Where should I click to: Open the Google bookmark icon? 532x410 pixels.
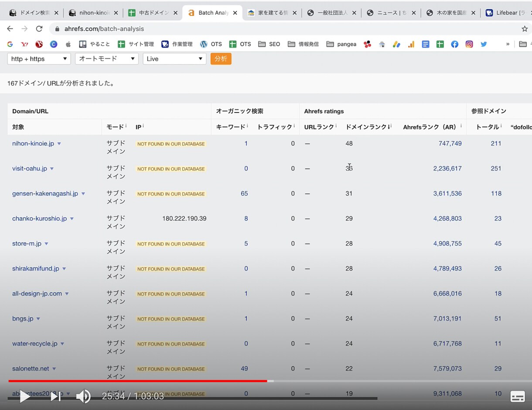[x=10, y=44]
